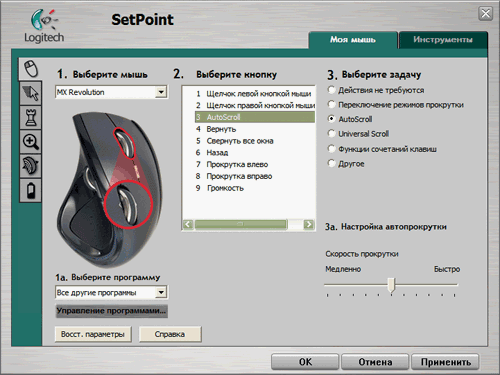Click the list's right scroll arrow

point(309,224)
